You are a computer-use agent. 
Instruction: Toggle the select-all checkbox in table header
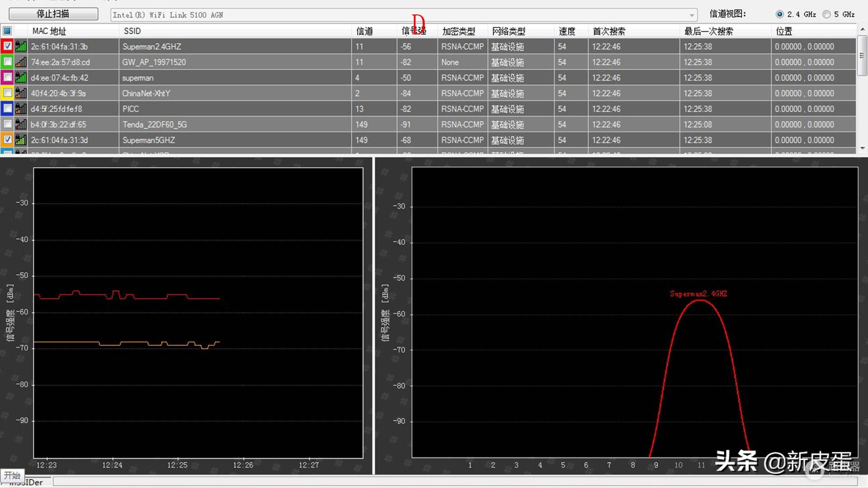coord(7,31)
